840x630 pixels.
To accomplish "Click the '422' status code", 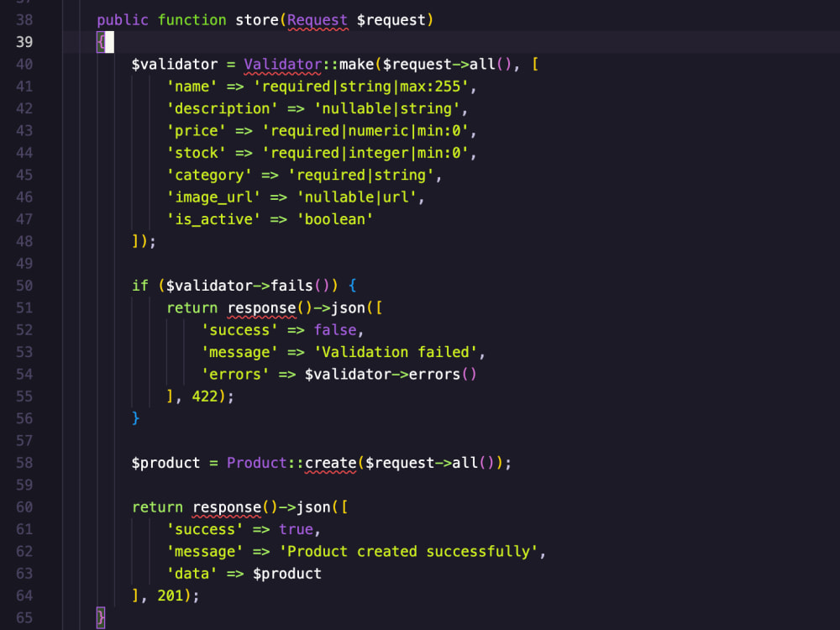I will 205,396.
